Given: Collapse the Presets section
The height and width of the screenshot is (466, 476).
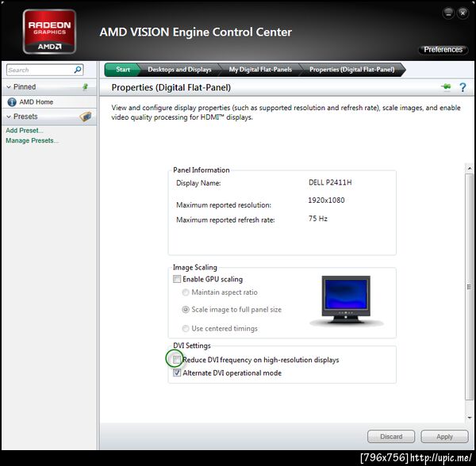Looking at the screenshot, I should point(9,116).
